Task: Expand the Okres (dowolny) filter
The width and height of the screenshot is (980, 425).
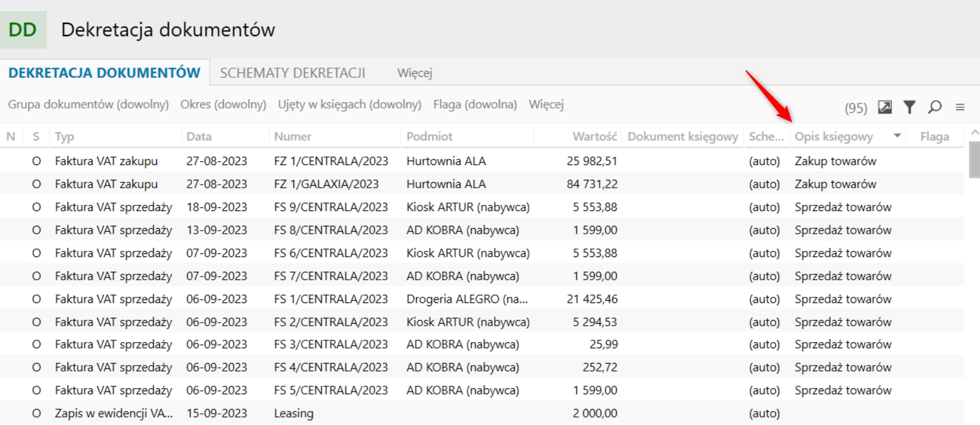Action: click(x=223, y=104)
